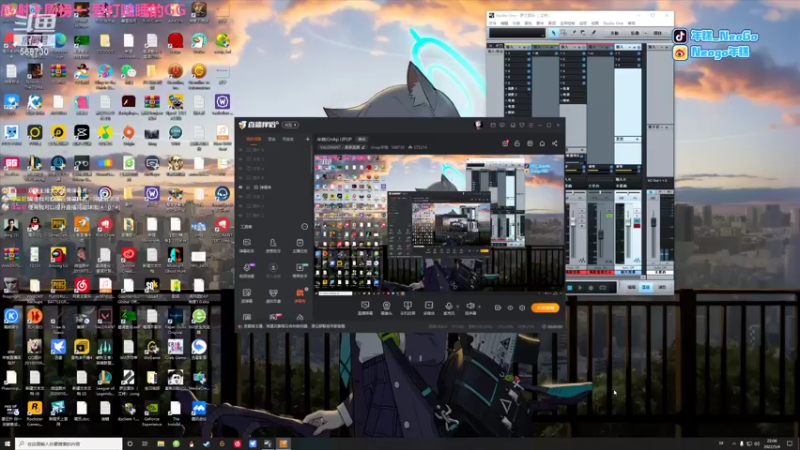Select paint tool in Studio One toolbar

(594, 33)
